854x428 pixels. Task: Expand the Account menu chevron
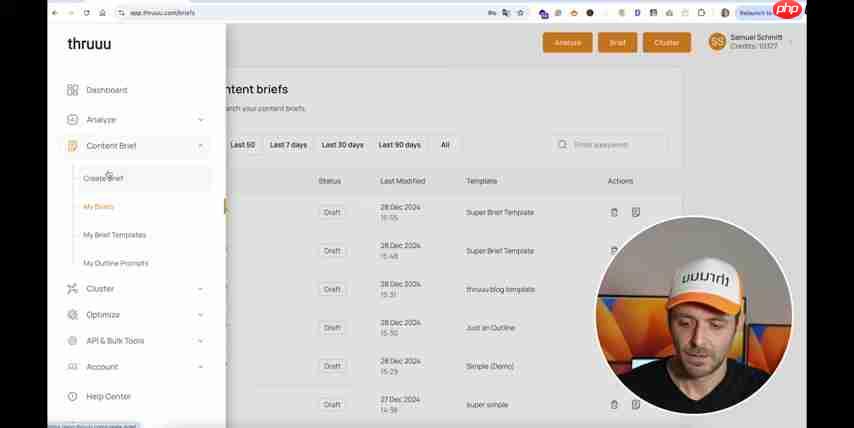[x=200, y=366]
